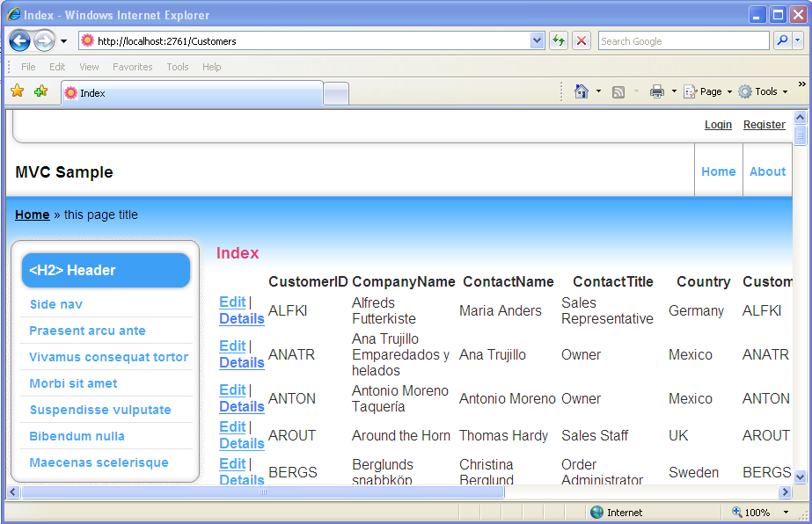Image resolution: width=812 pixels, height=524 pixels.
Task: Open Maecenas scelerisque link
Action: [99, 462]
